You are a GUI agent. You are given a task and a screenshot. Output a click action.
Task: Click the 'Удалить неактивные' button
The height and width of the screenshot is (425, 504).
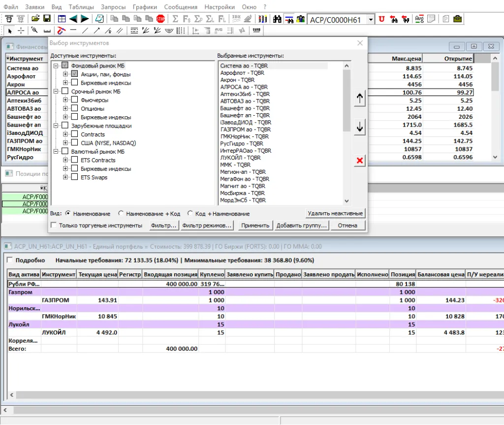pyautogui.click(x=335, y=213)
